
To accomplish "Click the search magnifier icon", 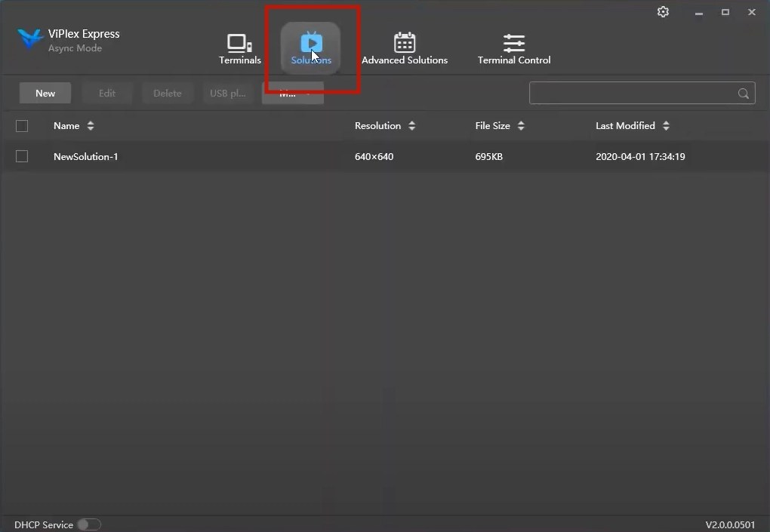I will (x=743, y=93).
